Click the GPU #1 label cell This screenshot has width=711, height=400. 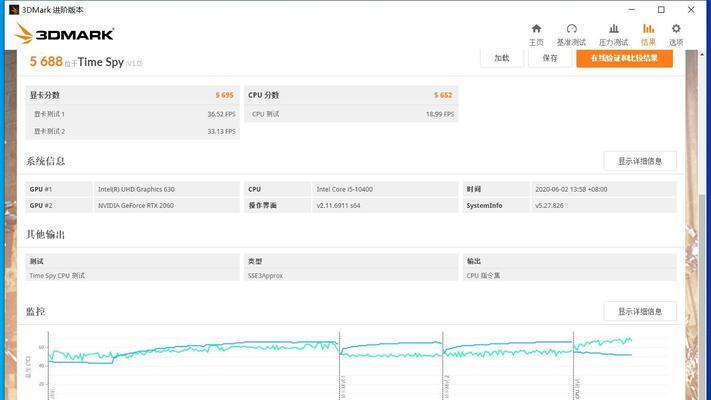[58, 190]
